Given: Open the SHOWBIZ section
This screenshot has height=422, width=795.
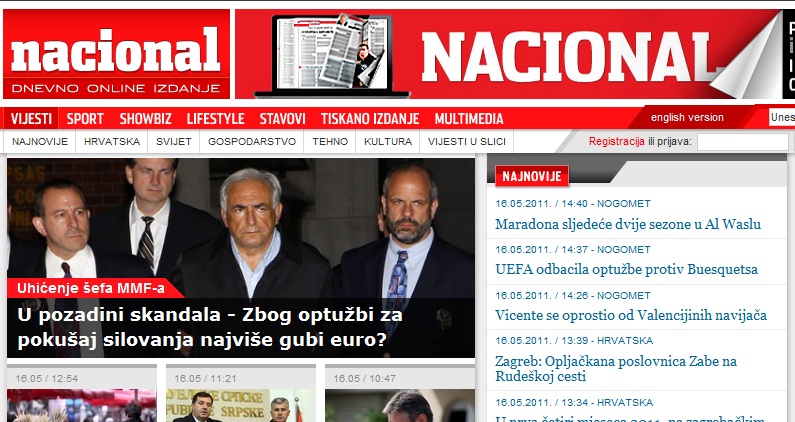Looking at the screenshot, I should click(x=146, y=119).
